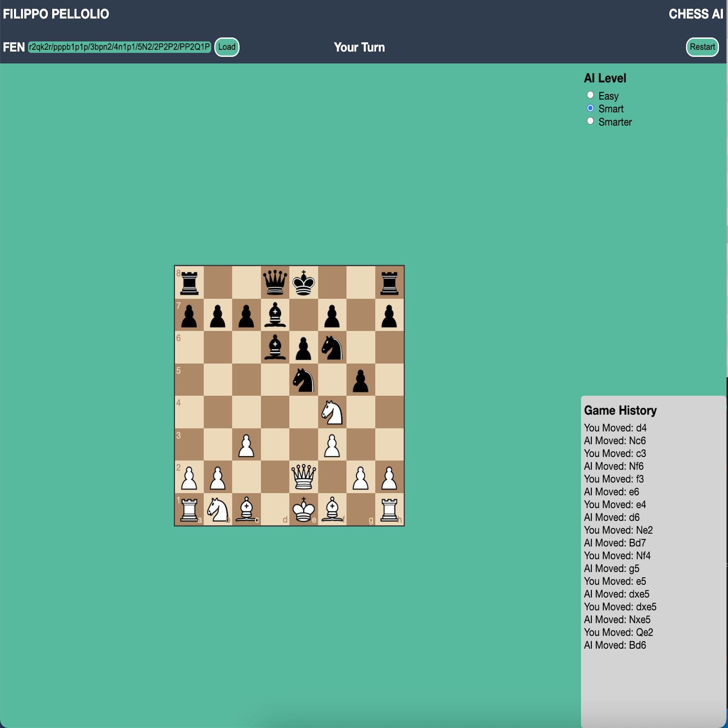Click the black pawn on b7

pyautogui.click(x=218, y=315)
